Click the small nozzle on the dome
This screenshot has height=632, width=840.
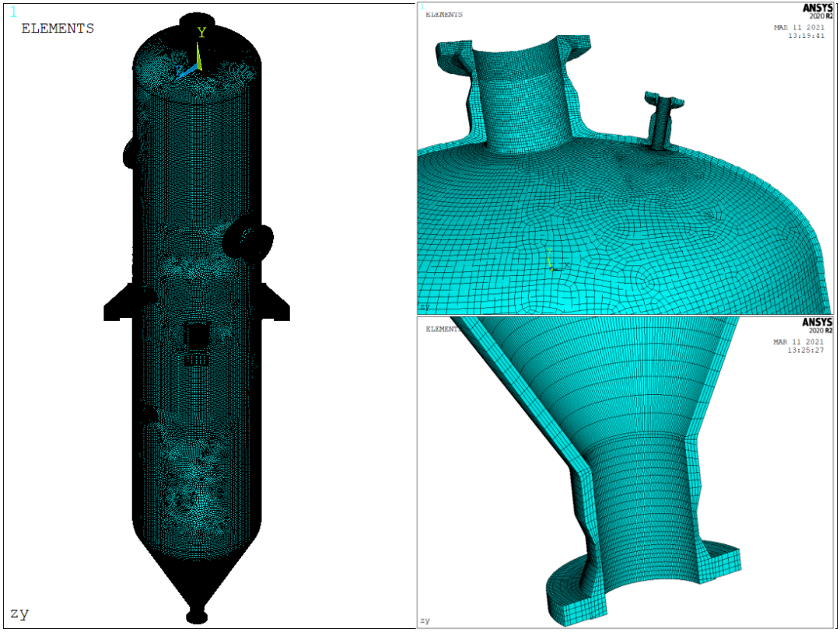663,120
